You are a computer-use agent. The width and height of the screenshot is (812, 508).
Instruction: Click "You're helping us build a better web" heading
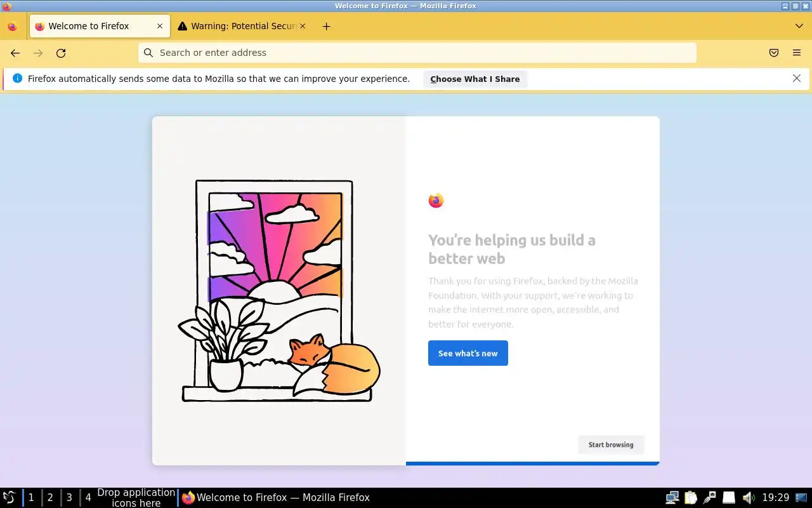512,249
